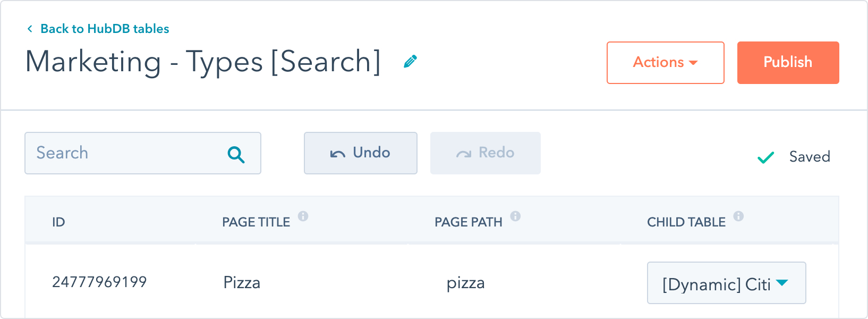Click the CHILD TABLE column header
This screenshot has height=319, width=868.
(x=686, y=222)
